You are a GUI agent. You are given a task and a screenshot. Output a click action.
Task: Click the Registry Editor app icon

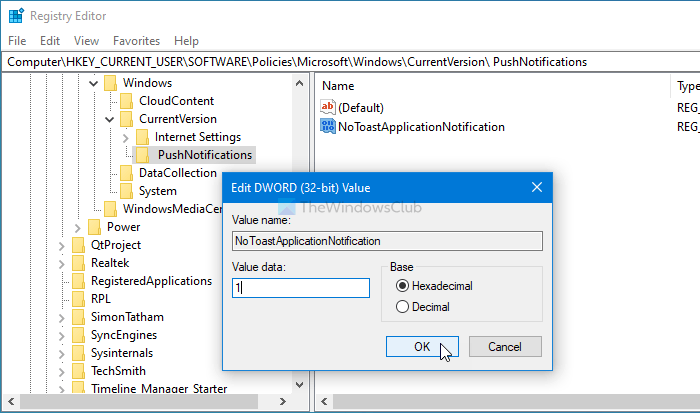coord(14,17)
